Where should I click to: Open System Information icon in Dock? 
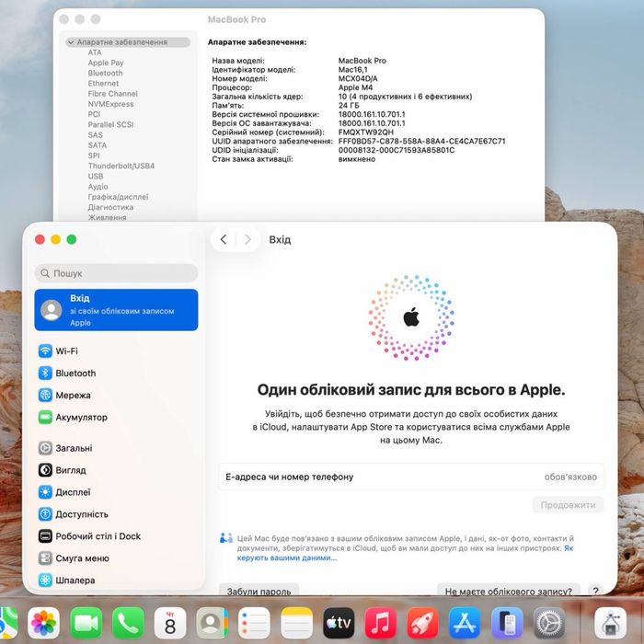(x=611, y=623)
